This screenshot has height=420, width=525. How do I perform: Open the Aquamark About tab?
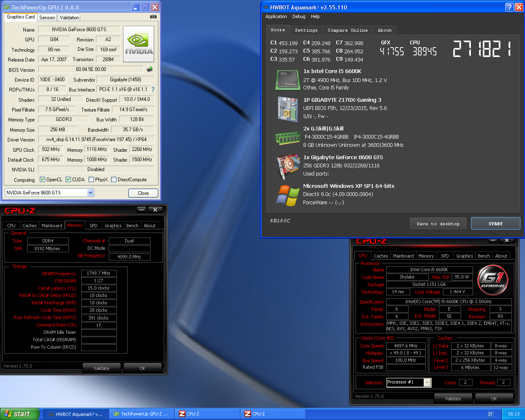click(384, 30)
